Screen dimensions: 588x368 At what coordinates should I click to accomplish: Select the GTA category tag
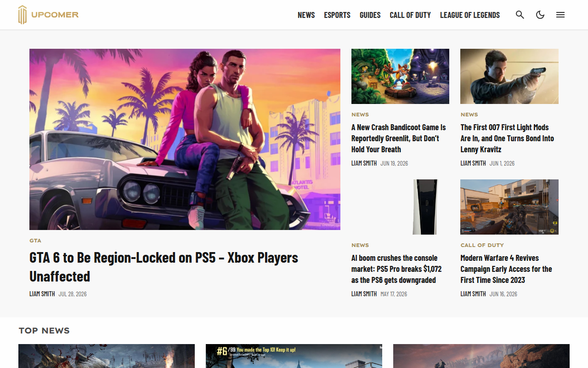[35, 241]
